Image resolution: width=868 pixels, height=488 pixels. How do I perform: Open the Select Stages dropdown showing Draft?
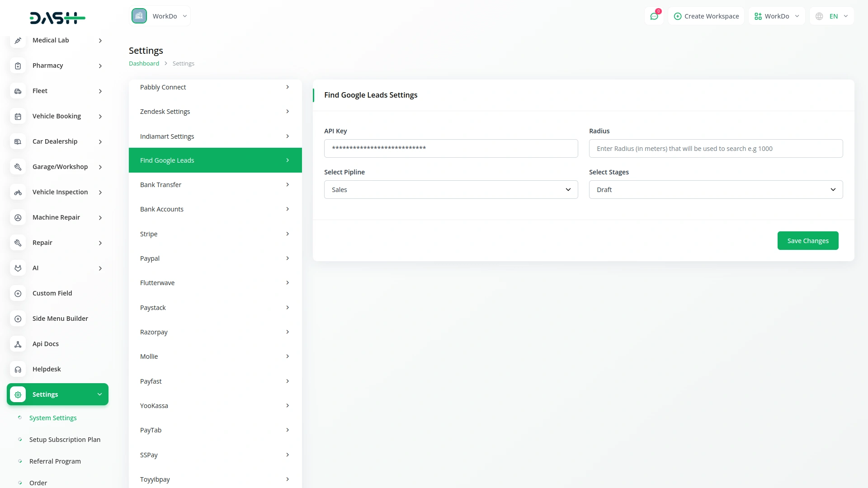click(716, 189)
